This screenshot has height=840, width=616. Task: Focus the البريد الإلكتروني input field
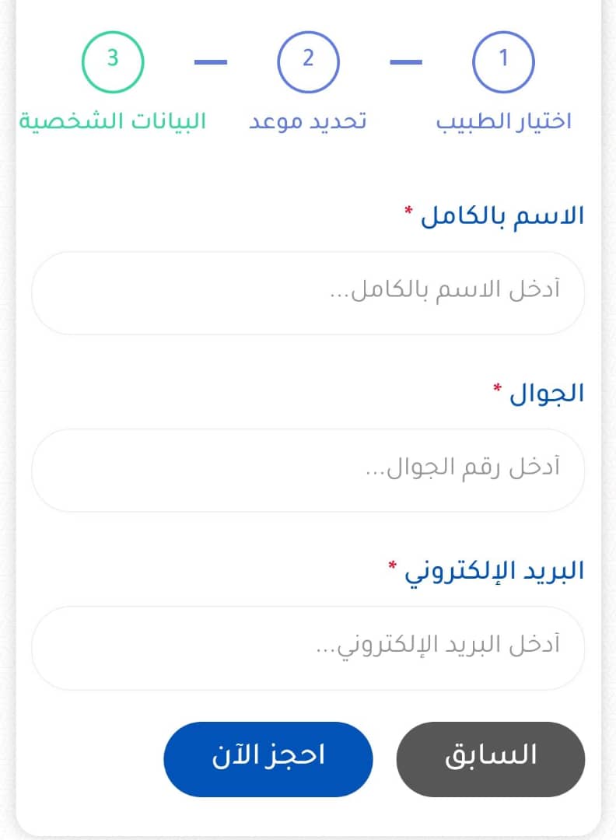[x=308, y=648]
